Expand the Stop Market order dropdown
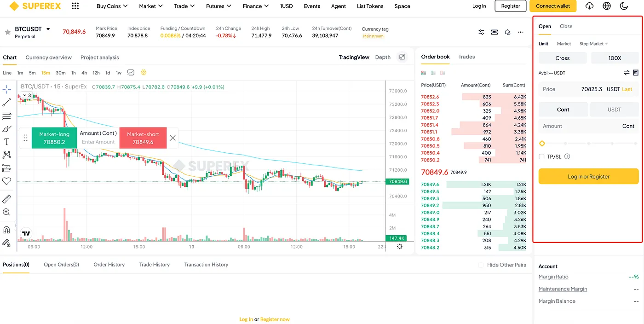Screen dimensions: 644x324 click(x=594, y=44)
